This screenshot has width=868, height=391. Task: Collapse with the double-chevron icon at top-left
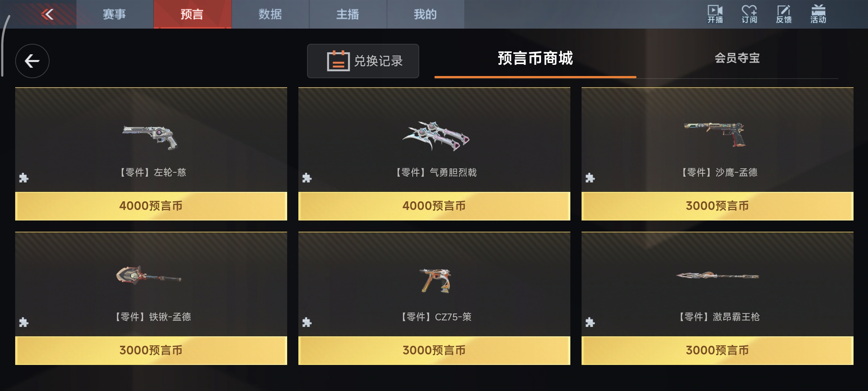(x=47, y=14)
